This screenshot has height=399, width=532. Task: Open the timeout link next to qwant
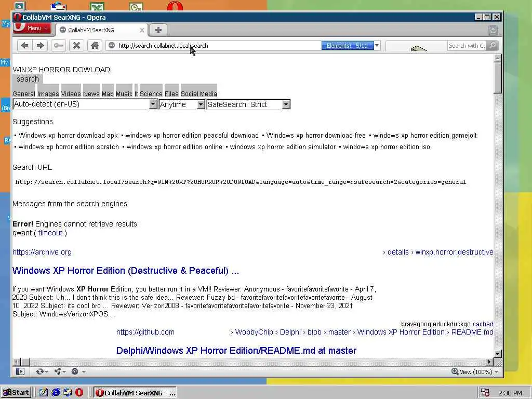click(x=50, y=233)
